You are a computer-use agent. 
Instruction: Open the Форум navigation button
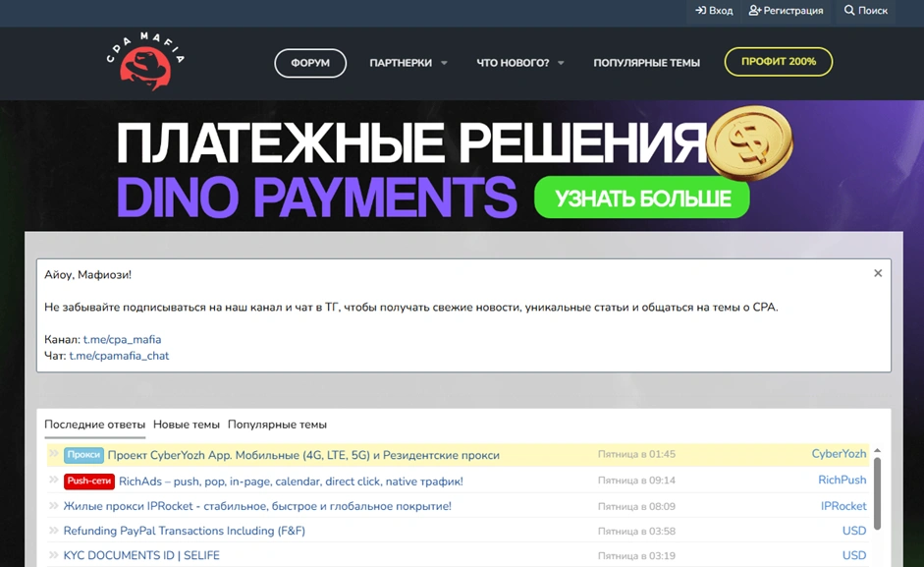[310, 63]
